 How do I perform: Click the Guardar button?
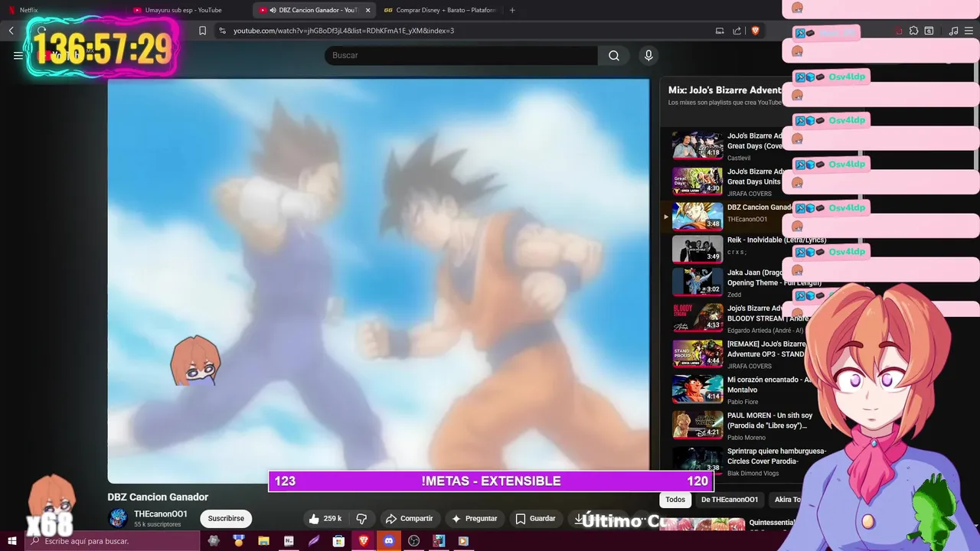(x=536, y=519)
